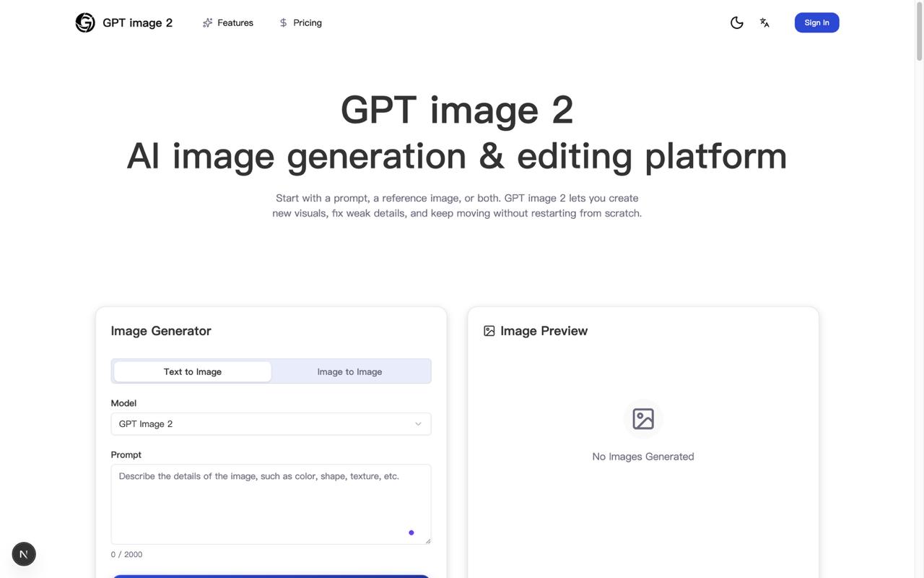The image size is (924, 578).
Task: Switch to Image to Image mode
Action: [349, 370]
